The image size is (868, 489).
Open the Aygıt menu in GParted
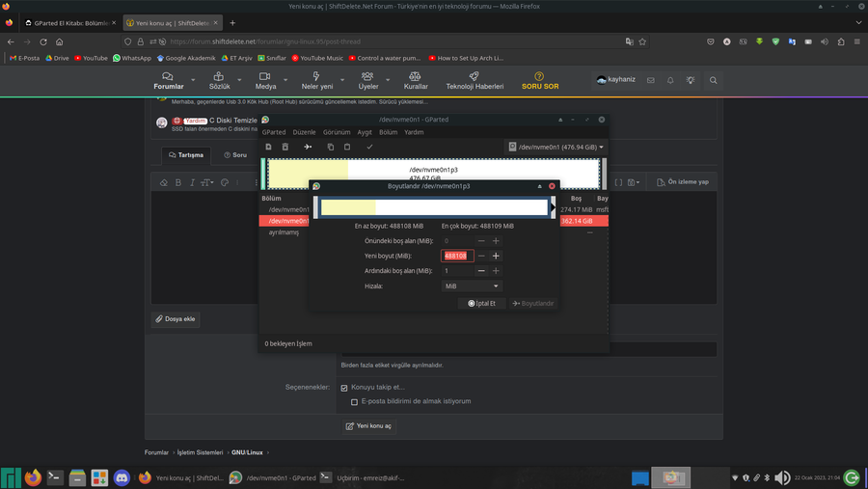point(365,132)
